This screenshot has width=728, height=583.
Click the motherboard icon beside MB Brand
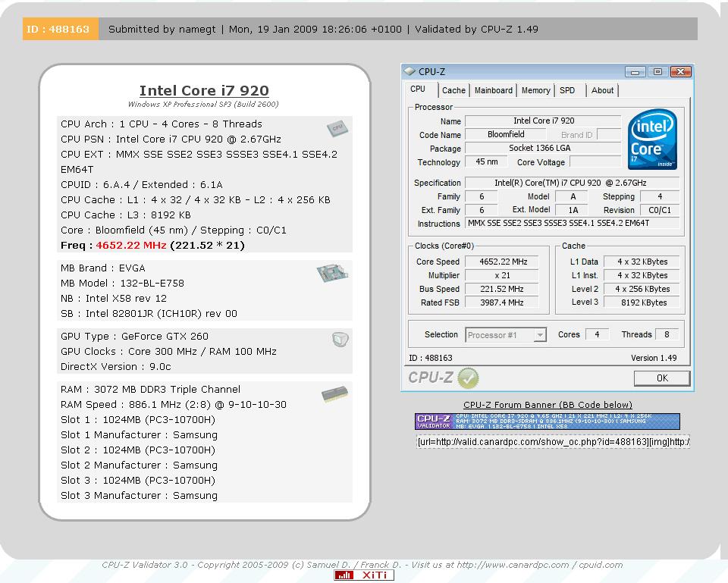click(x=332, y=272)
